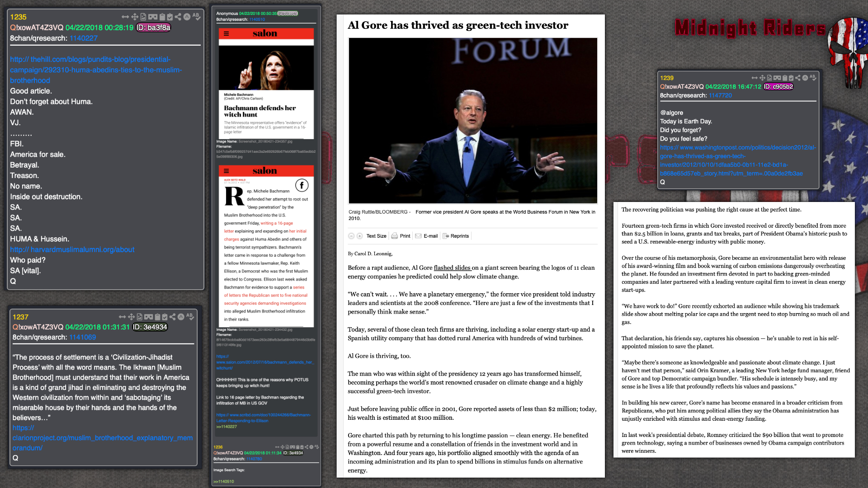868x488 pixels.
Task: Click the '@algore' text in post 1239
Action: coord(671,113)
